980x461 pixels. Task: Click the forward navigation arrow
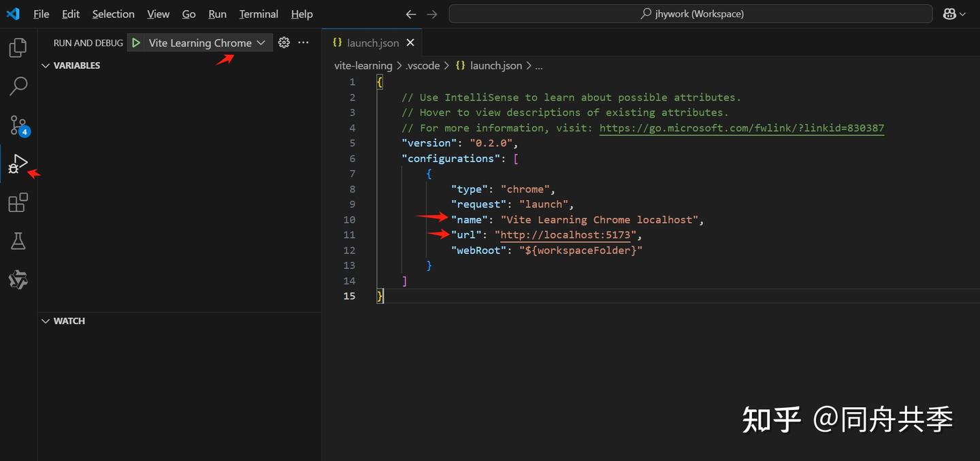tap(434, 14)
